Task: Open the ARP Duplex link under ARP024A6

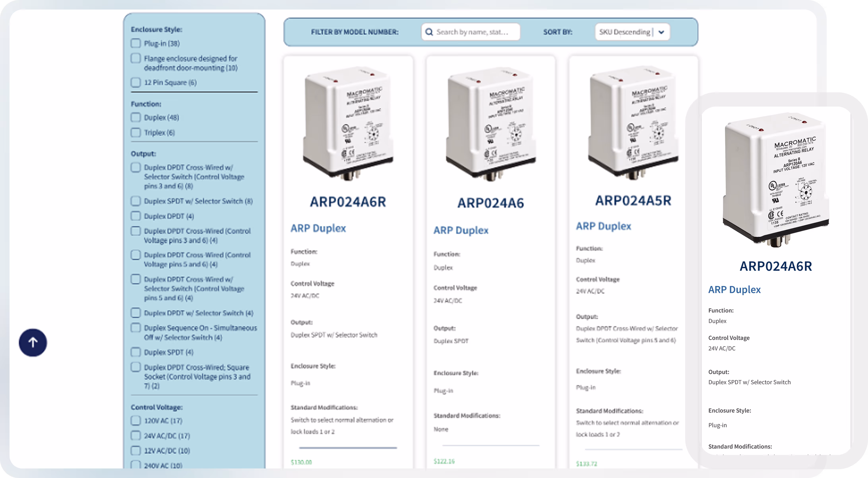Action: [461, 230]
